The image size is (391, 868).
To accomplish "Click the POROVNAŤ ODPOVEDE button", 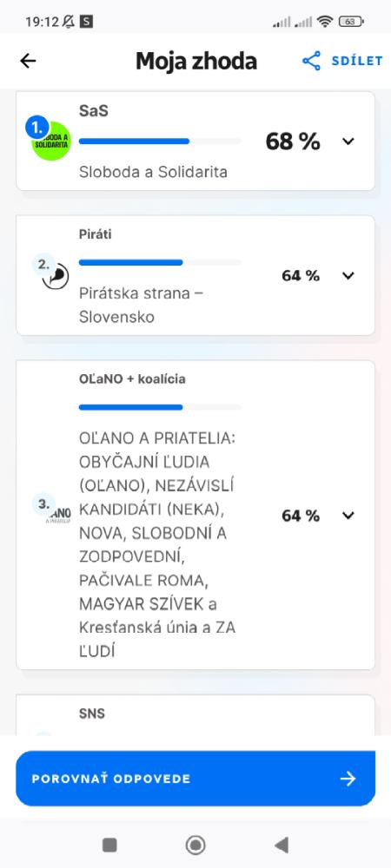I will tap(195, 779).
